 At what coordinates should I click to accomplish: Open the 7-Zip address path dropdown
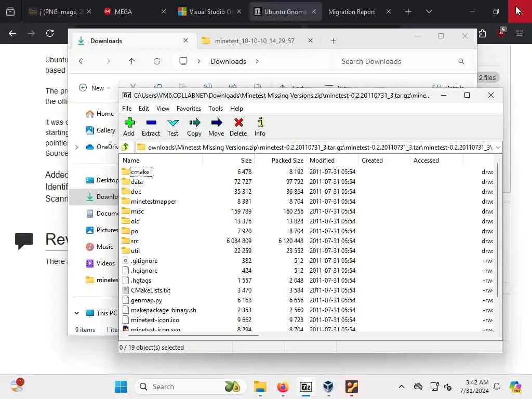(x=498, y=147)
